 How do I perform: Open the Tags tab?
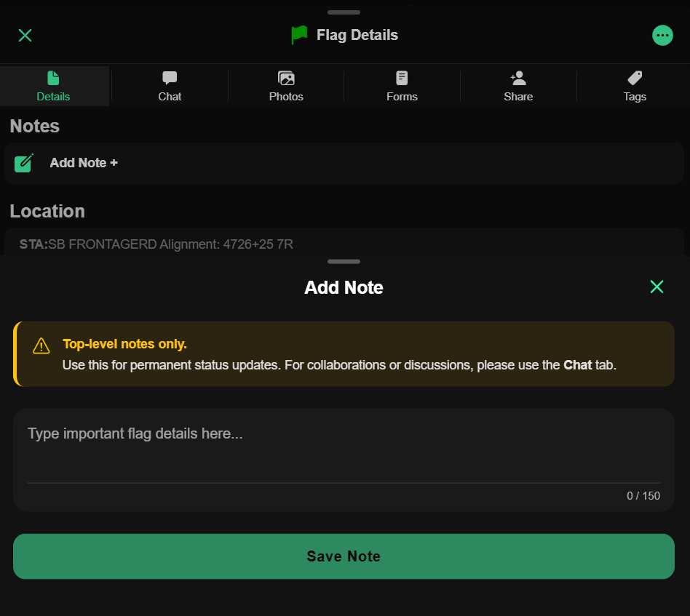point(635,87)
